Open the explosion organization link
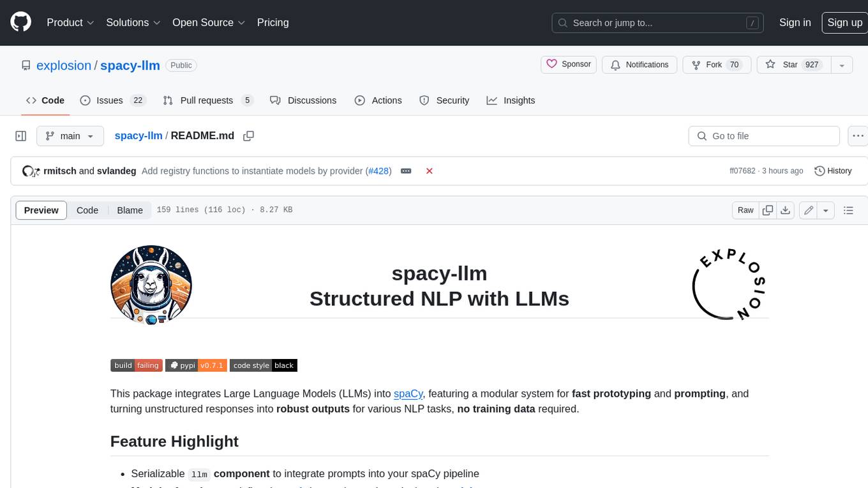 tap(64, 65)
